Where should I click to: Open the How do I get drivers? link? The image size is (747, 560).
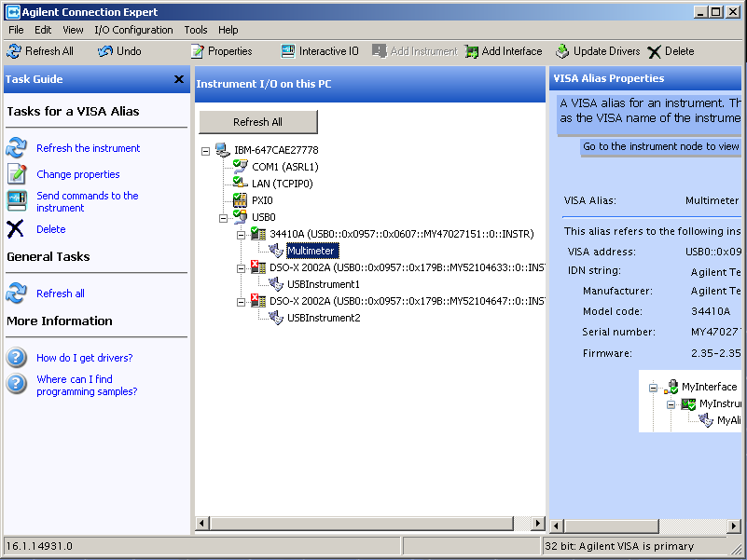click(x=84, y=358)
